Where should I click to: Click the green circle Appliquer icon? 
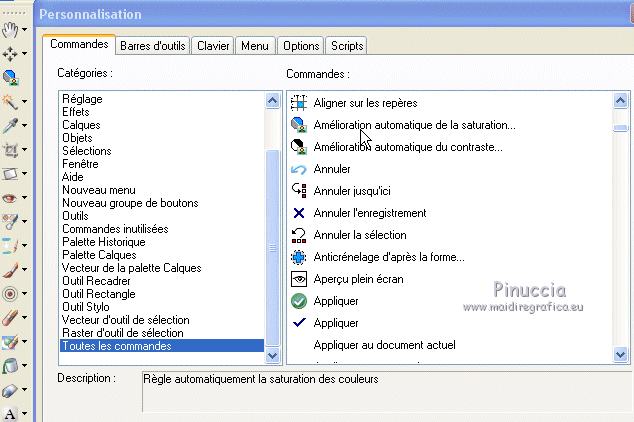click(298, 301)
